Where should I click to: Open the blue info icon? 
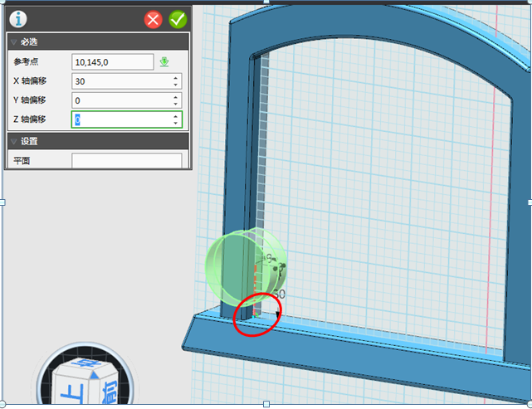[17, 19]
